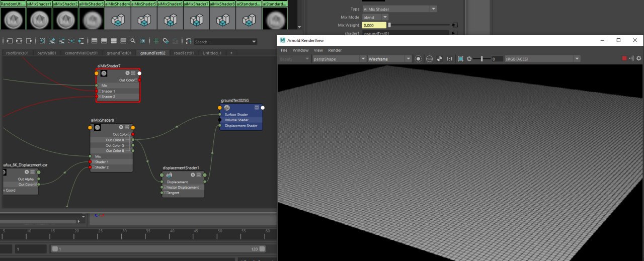
Task: Click the solo material icon in toolbar
Action: 142,41
